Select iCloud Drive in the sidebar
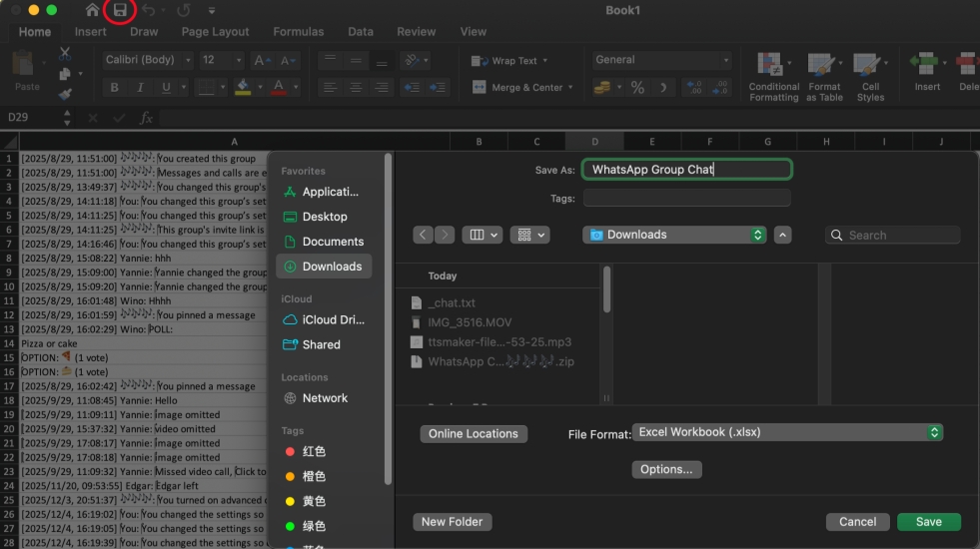 pos(333,320)
